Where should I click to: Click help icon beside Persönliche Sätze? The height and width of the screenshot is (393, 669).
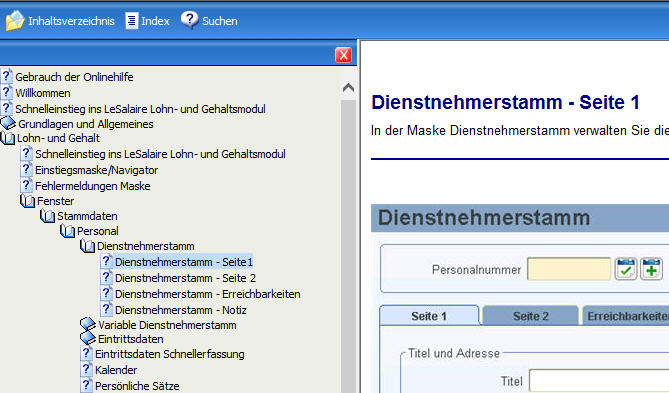coord(86,385)
